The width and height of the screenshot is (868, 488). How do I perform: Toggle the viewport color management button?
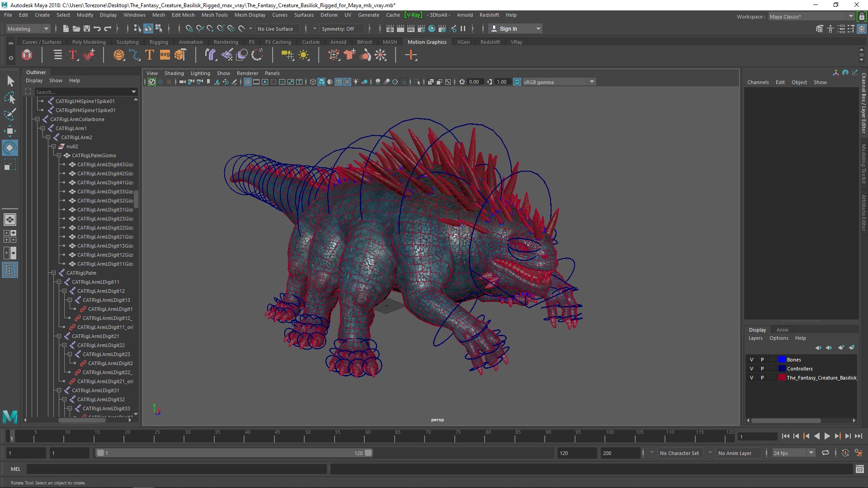(517, 82)
